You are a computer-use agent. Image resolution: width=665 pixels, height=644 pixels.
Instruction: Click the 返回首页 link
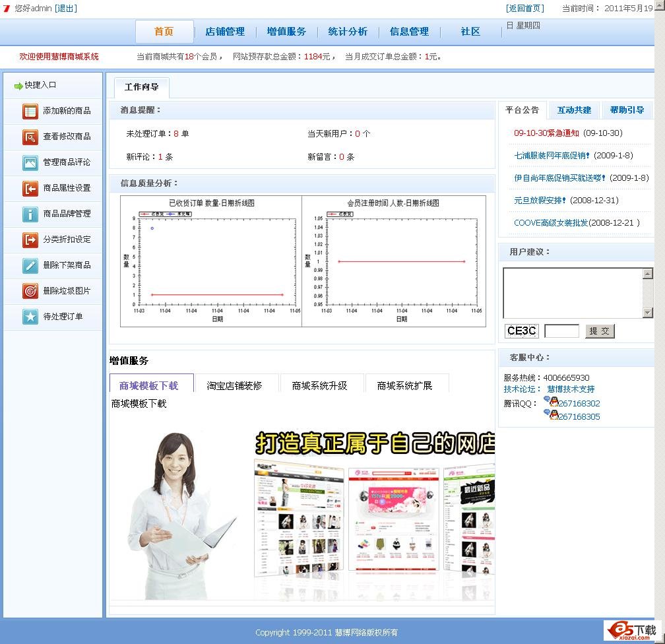point(524,8)
